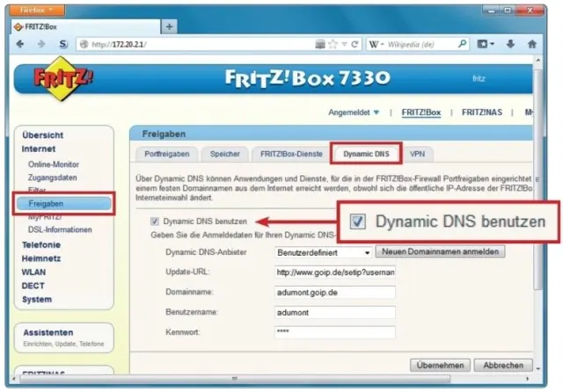
Task: Click the scroll down arrow
Action: tap(537, 368)
